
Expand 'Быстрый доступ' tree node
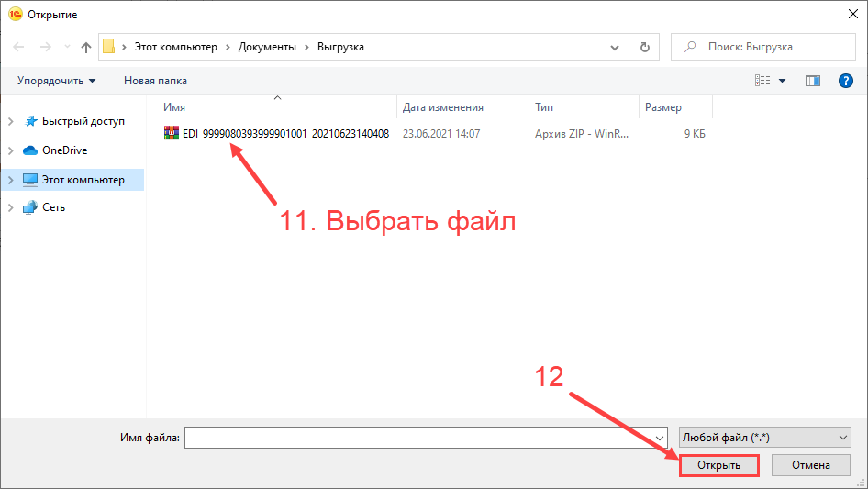tap(10, 121)
